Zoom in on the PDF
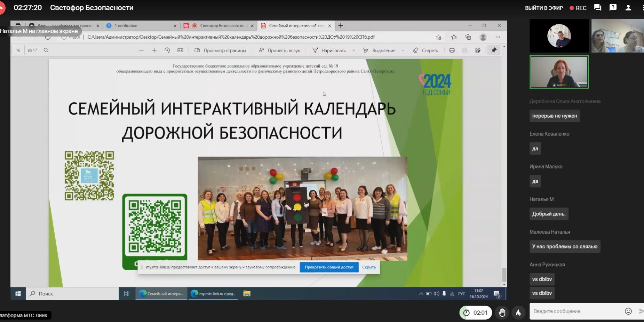The image size is (644, 322). coord(154,50)
